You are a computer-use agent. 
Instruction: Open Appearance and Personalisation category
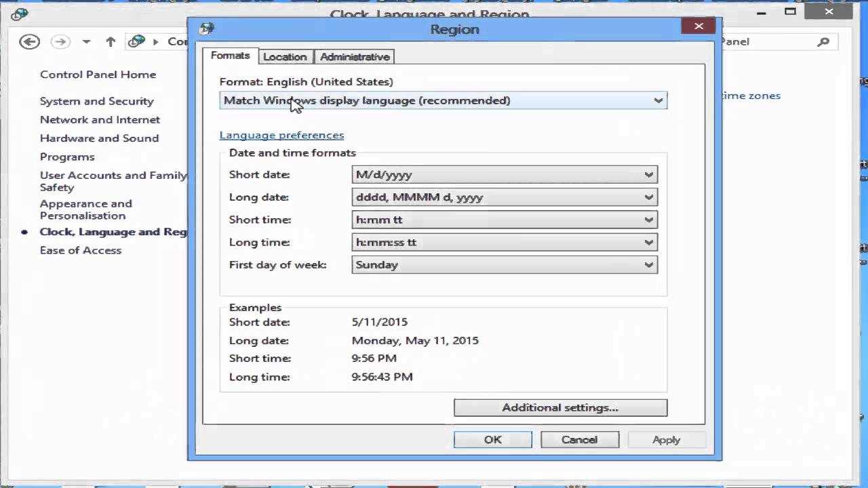(x=85, y=209)
